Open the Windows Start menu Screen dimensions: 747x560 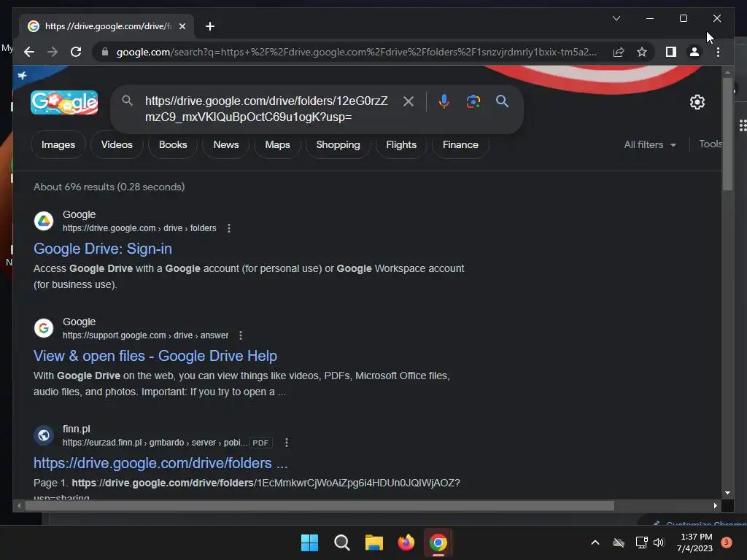tap(309, 542)
